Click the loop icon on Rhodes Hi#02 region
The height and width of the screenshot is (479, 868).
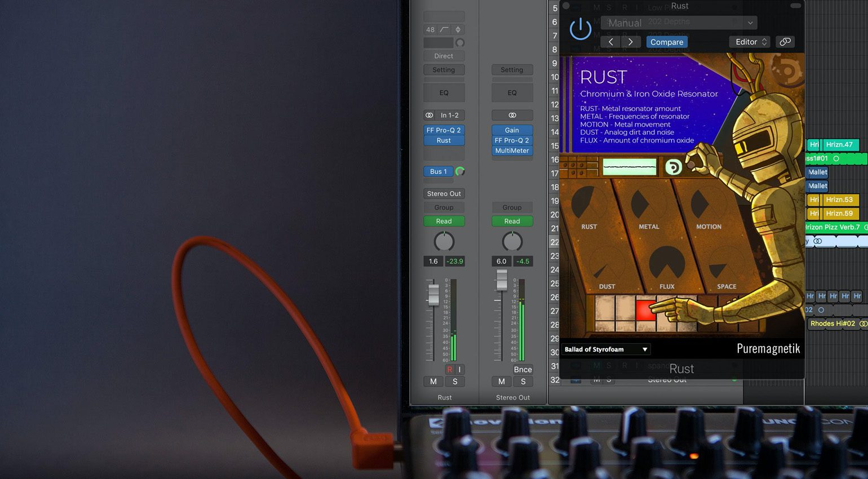863,323
